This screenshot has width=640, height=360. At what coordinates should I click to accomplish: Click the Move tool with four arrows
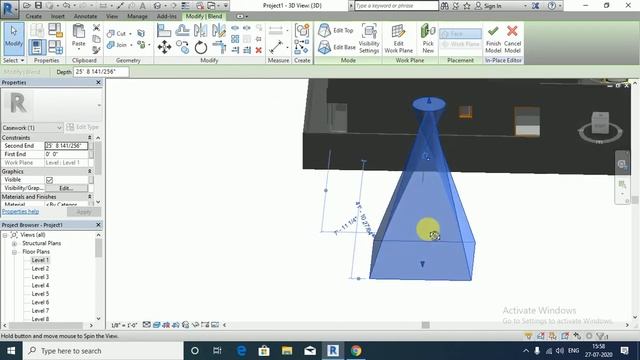pos(164,47)
